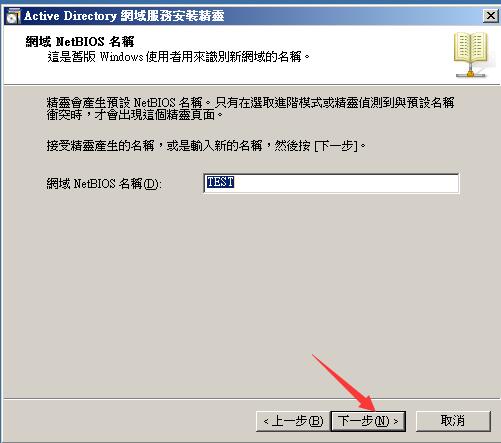Click the red arrow annotation pointing to Next

tap(345, 383)
